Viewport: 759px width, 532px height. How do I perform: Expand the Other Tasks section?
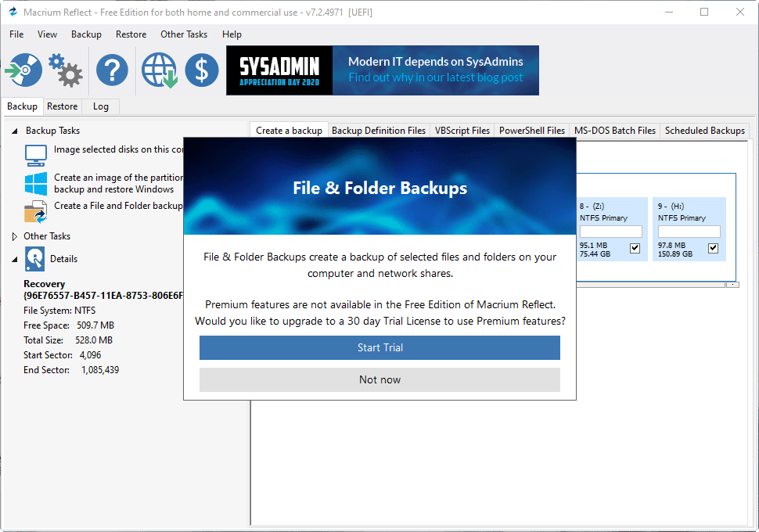[15, 236]
